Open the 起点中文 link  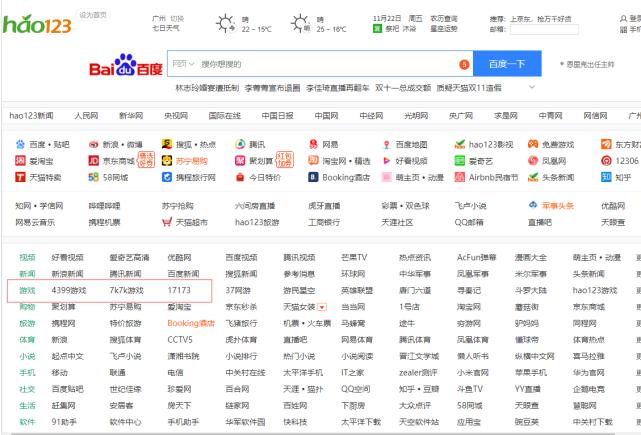(67, 356)
